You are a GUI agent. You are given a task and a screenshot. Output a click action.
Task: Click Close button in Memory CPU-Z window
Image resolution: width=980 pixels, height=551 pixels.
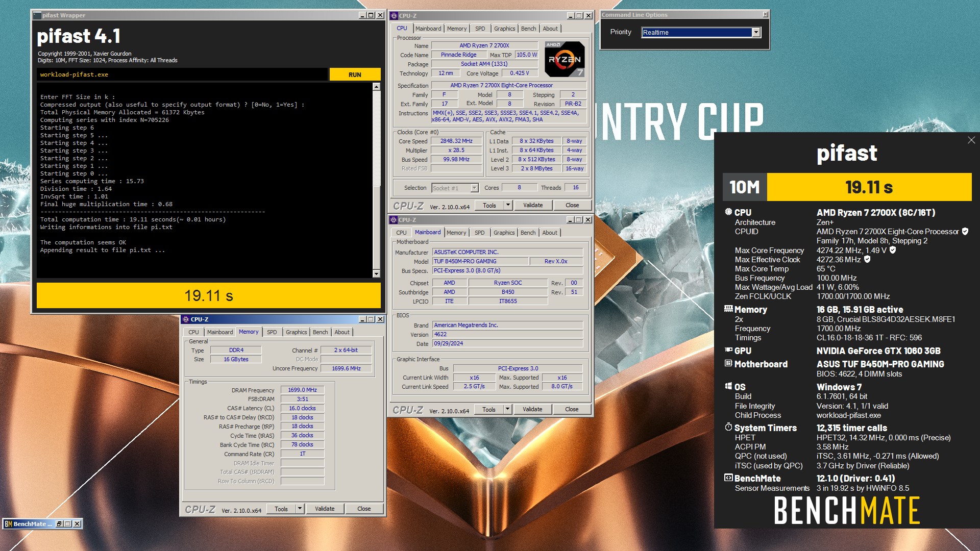(x=364, y=509)
